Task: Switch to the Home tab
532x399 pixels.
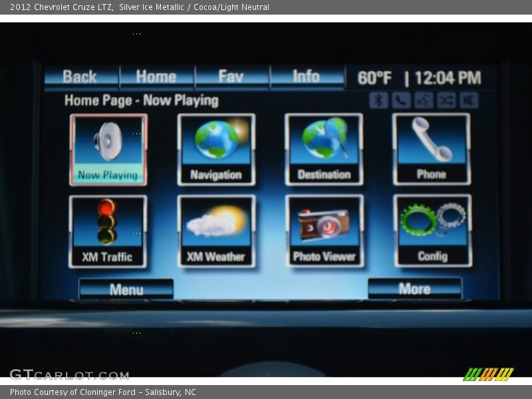Action: pos(156,76)
